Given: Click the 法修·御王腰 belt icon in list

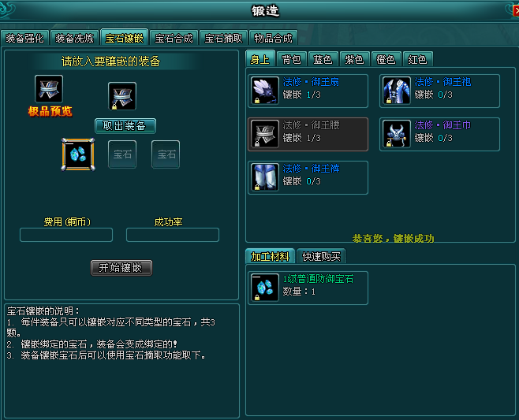Looking at the screenshot, I should 264,134.
